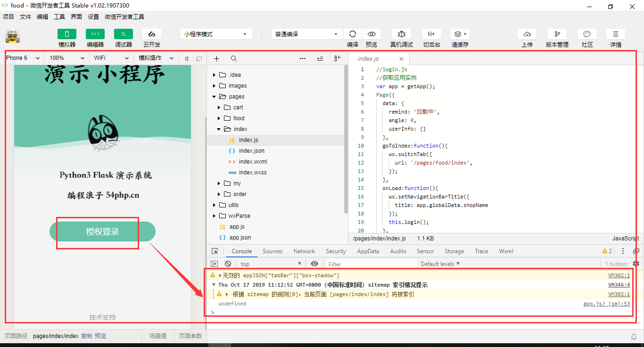Viewport: 644px width, 347px height.
Task: Open the 普通编译 compile mode dropdown
Action: coord(307,34)
